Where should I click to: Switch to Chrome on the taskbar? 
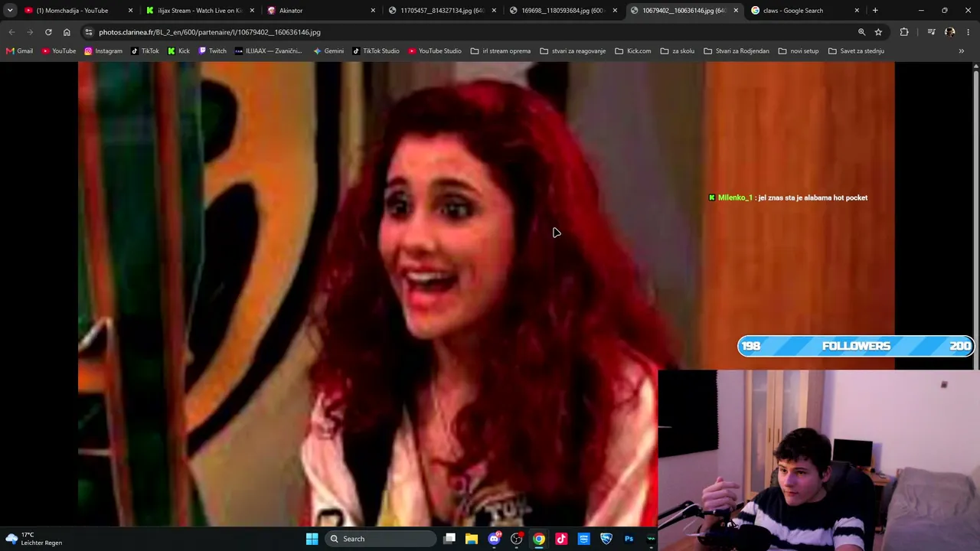(539, 539)
